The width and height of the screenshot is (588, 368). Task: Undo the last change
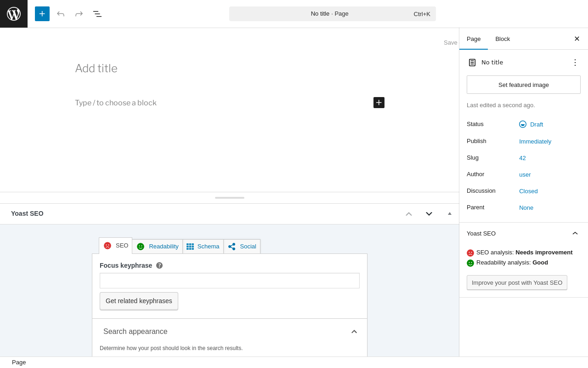click(x=61, y=14)
